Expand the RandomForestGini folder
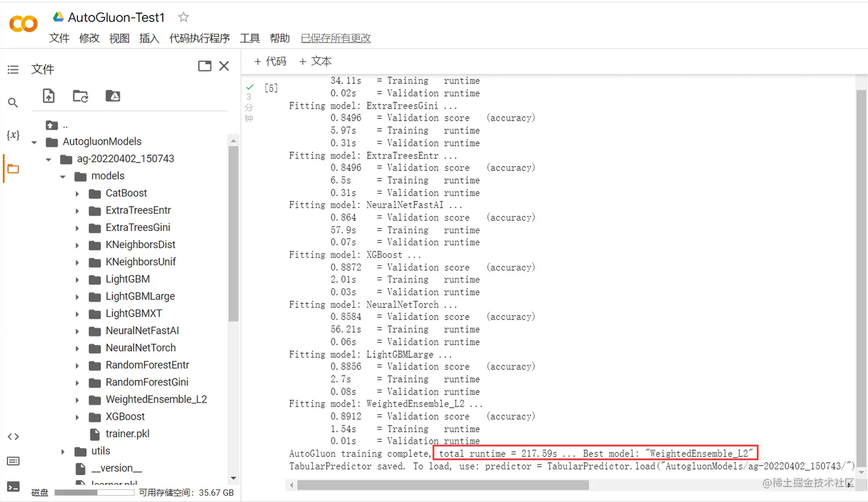The image size is (868, 502). 77,383
